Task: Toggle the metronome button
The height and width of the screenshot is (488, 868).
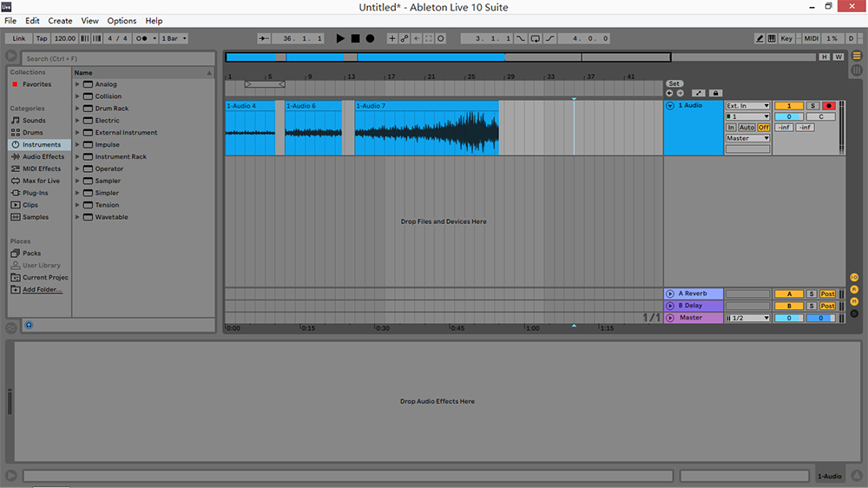Action: pyautogui.click(x=142, y=38)
